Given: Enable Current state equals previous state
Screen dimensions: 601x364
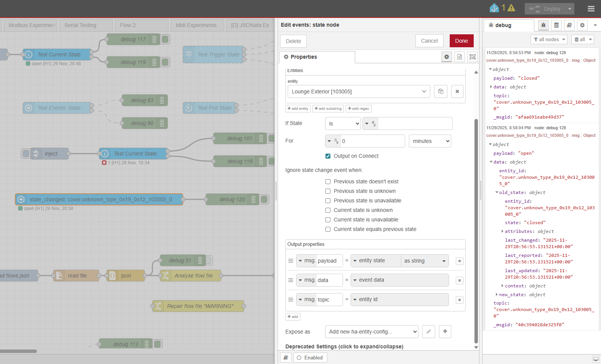Looking at the screenshot, I should tap(328, 229).
